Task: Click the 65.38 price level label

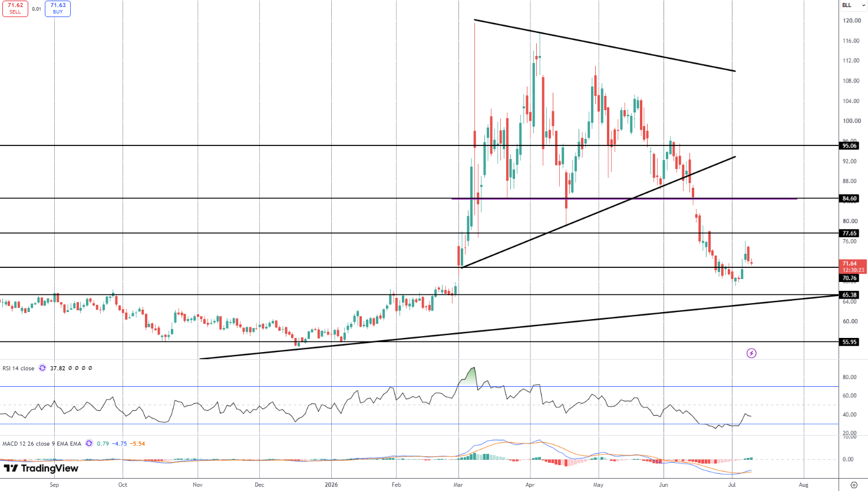Action: [x=850, y=294]
